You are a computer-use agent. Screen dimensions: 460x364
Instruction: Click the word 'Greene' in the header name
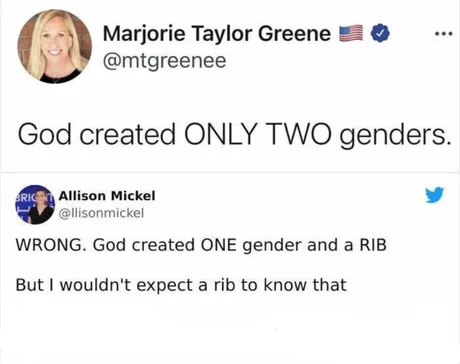(x=294, y=33)
